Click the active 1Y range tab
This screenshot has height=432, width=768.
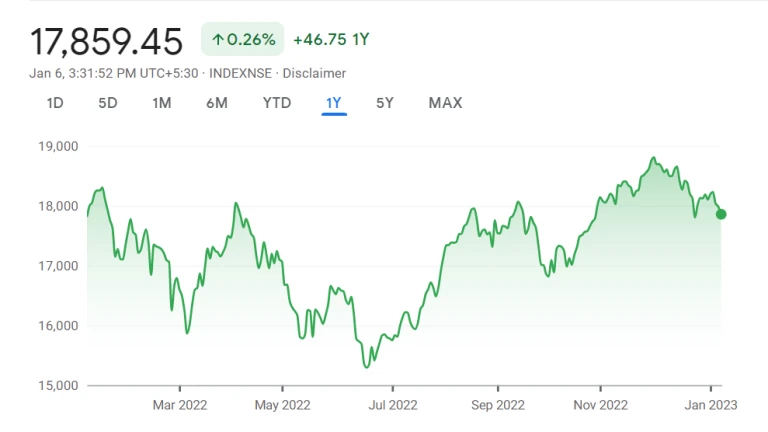334,103
